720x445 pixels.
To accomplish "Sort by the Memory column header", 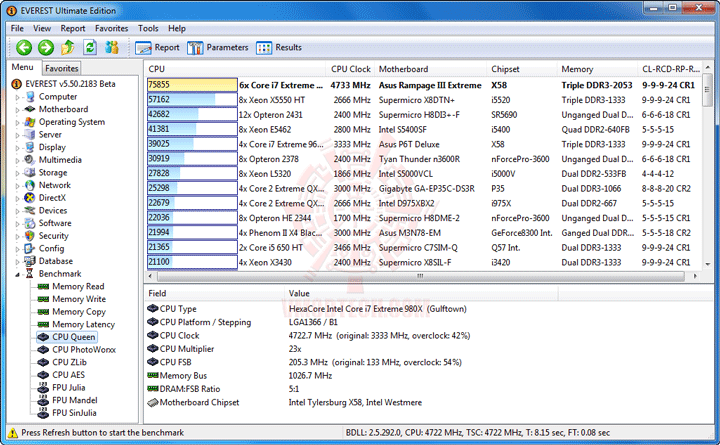I will pos(597,69).
